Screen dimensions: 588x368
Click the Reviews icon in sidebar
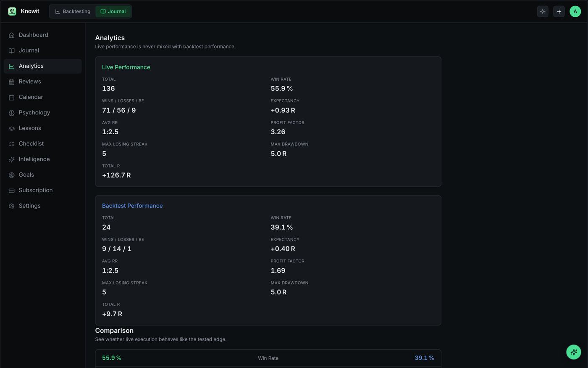pyautogui.click(x=12, y=82)
